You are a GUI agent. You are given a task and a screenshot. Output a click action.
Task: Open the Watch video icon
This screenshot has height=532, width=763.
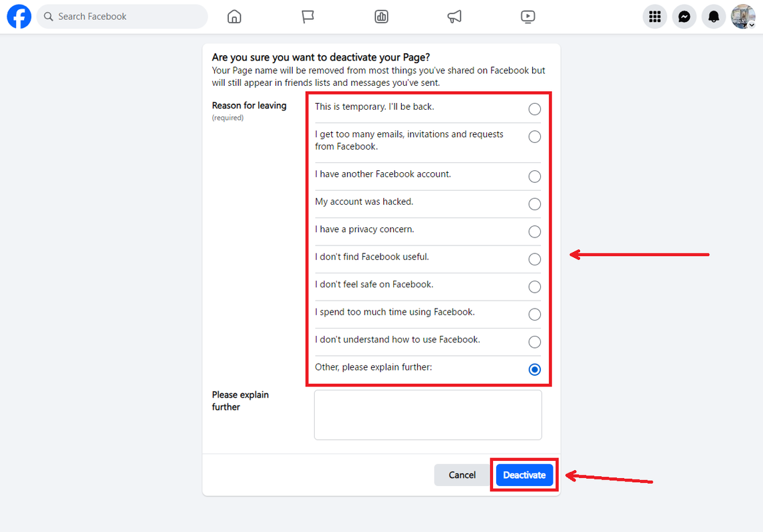[x=528, y=17]
